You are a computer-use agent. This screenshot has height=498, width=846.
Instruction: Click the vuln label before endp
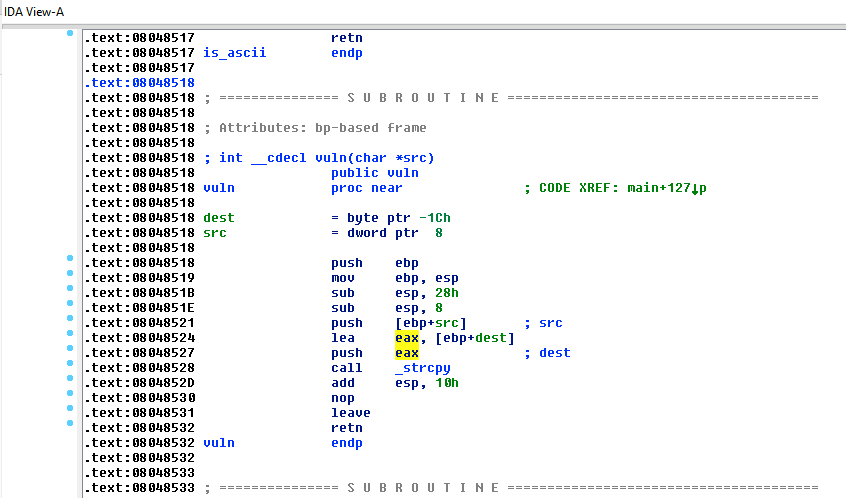click(x=219, y=443)
